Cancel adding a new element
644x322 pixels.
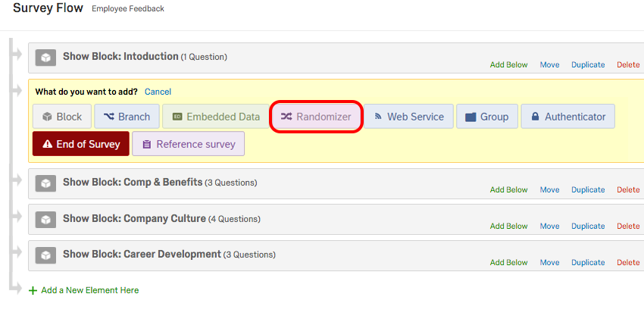pyautogui.click(x=158, y=92)
